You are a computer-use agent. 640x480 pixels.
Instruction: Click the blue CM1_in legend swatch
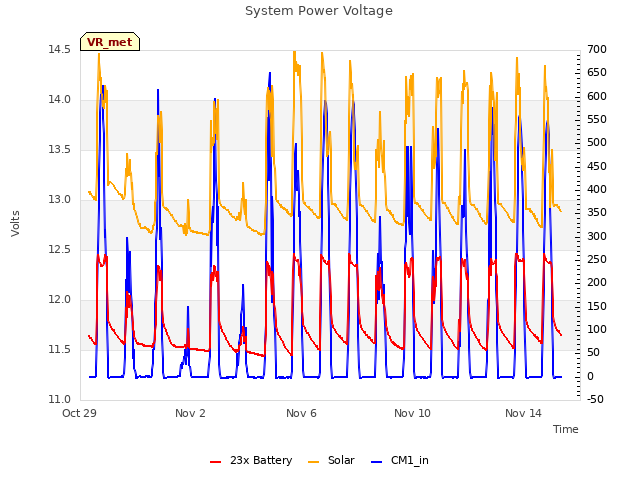coord(376,462)
